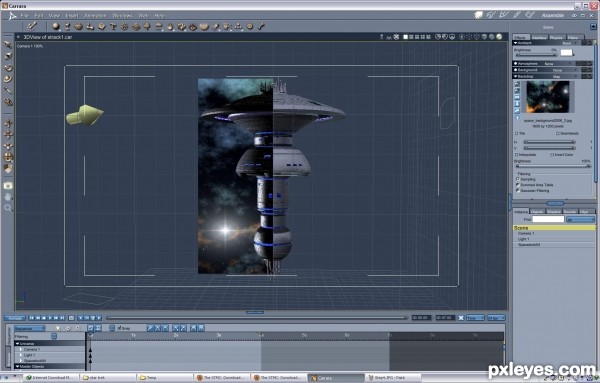The image size is (600, 383).
Task: Select the rotate tool in left toolbar
Action: click(x=8, y=68)
